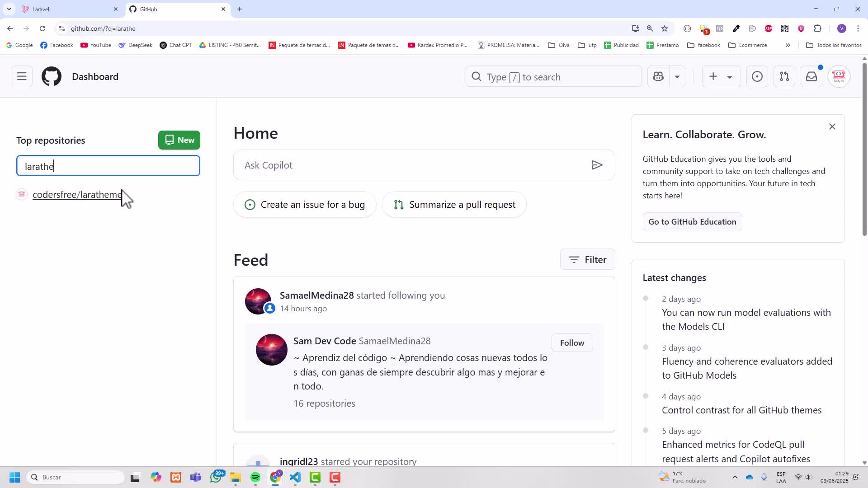Open Control contrast for GitHub themes change
The width and height of the screenshot is (868, 488).
[741, 410]
